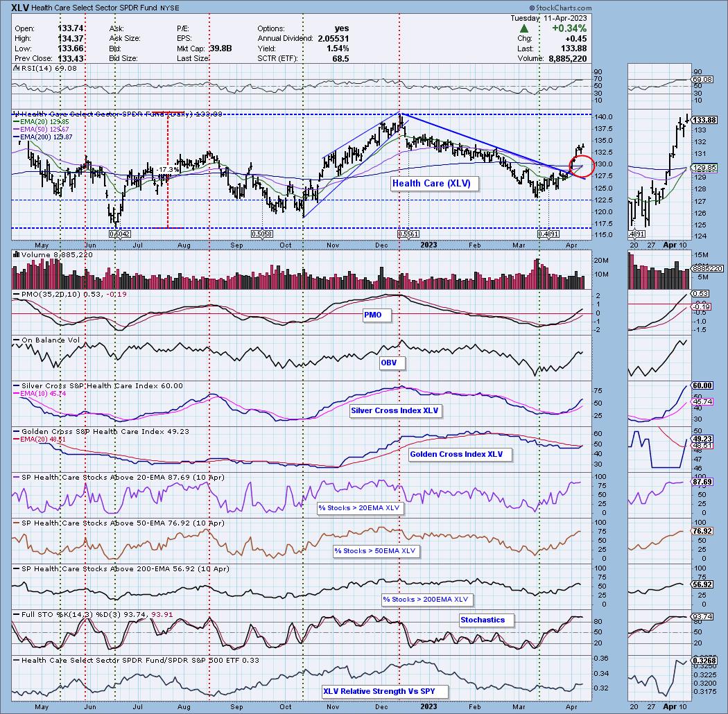Click the XLV ticker symbol in the header
This screenshot has width=728, height=714.
(20, 8)
